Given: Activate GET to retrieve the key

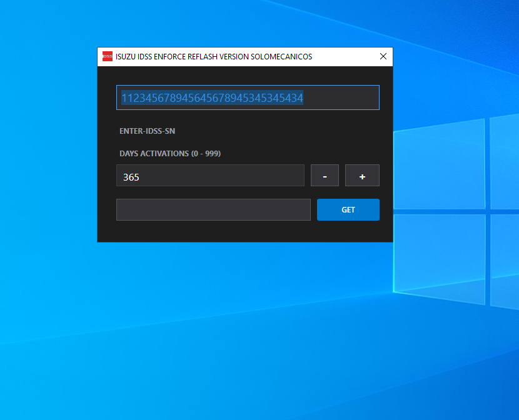Looking at the screenshot, I should (348, 209).
